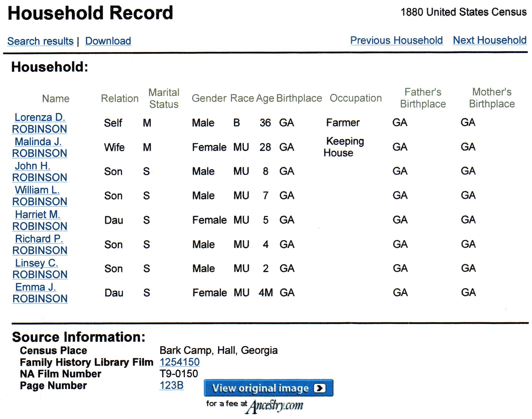Click Dau relation in Emma's row
The height and width of the screenshot is (419, 532).
pos(114,293)
